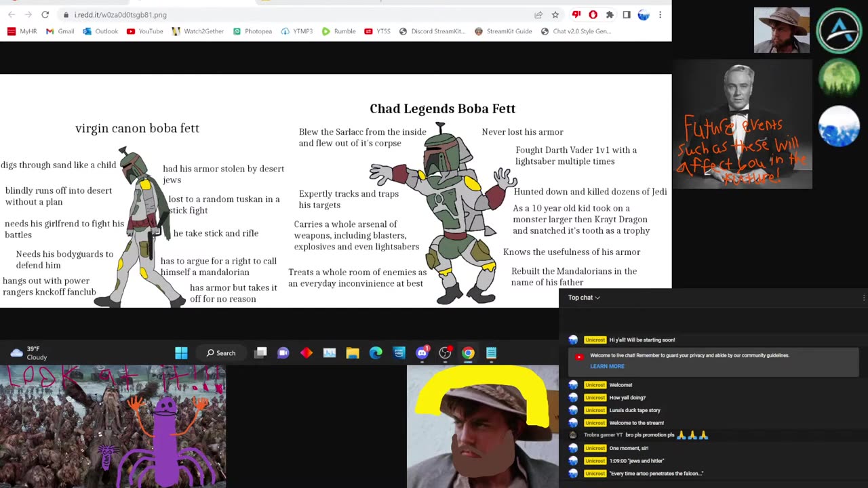Click the "jews and hitler" chat message

pos(637,461)
